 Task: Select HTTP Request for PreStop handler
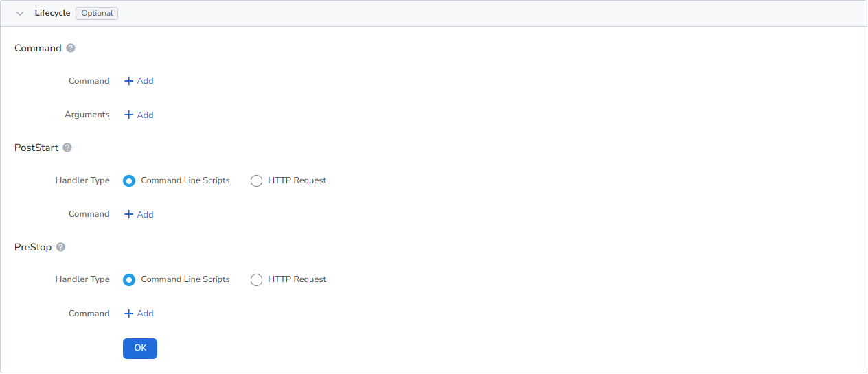click(x=256, y=280)
